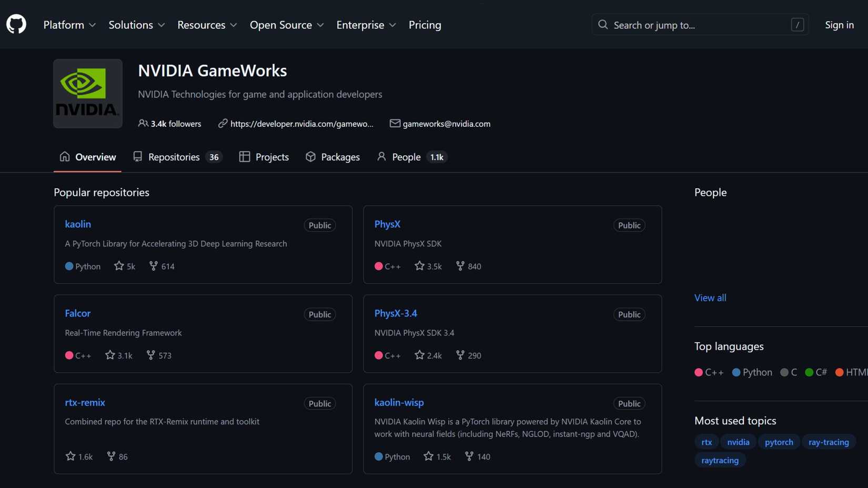
Task: Click the Sign in button
Action: [x=840, y=25]
